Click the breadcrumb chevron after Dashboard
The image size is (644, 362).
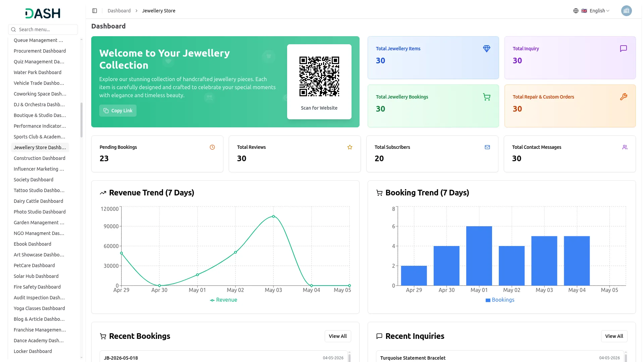click(x=137, y=11)
